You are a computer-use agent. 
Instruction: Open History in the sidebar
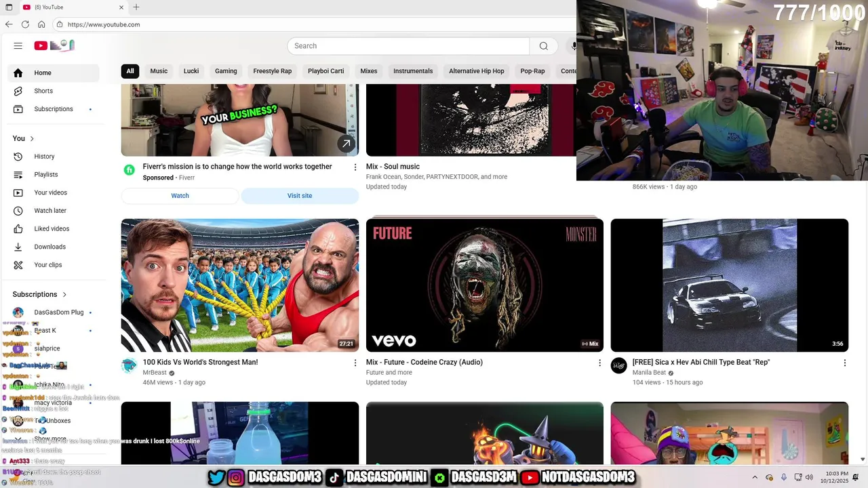[53, 157]
